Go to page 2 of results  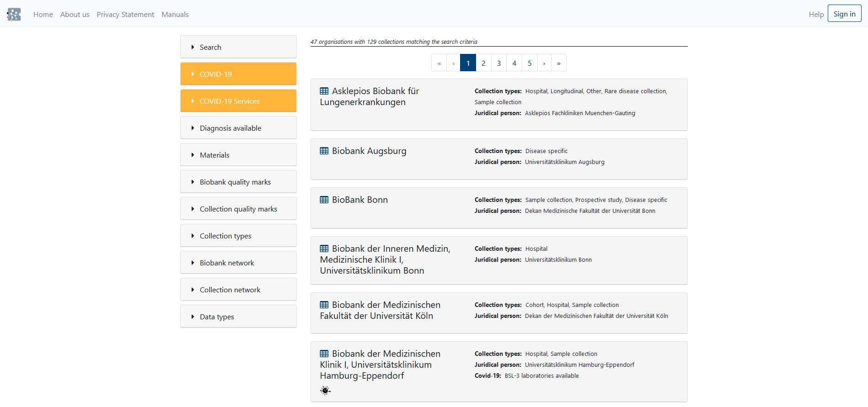click(483, 63)
